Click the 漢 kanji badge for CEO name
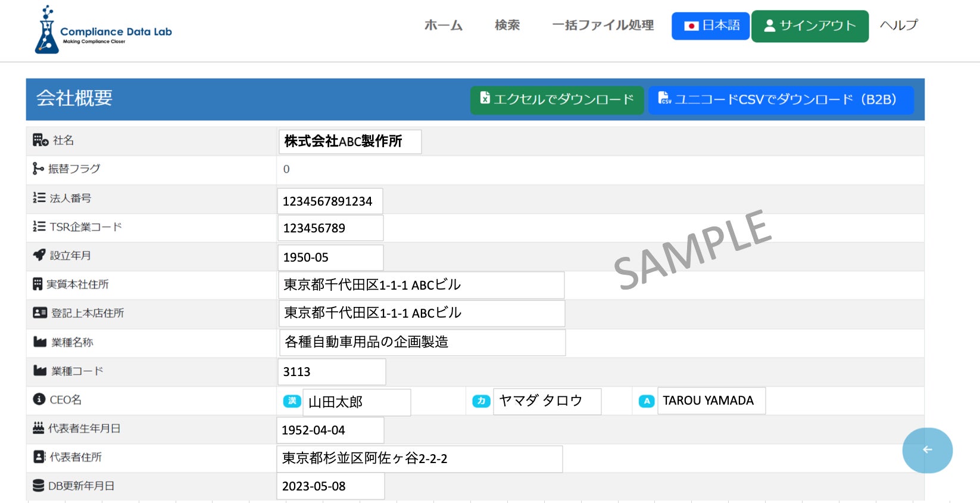Image resolution: width=980 pixels, height=503 pixels. pyautogui.click(x=292, y=401)
